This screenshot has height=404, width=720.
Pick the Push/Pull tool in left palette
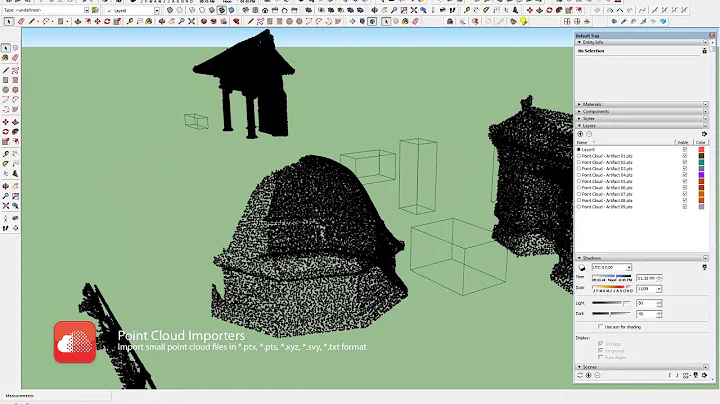click(x=15, y=122)
